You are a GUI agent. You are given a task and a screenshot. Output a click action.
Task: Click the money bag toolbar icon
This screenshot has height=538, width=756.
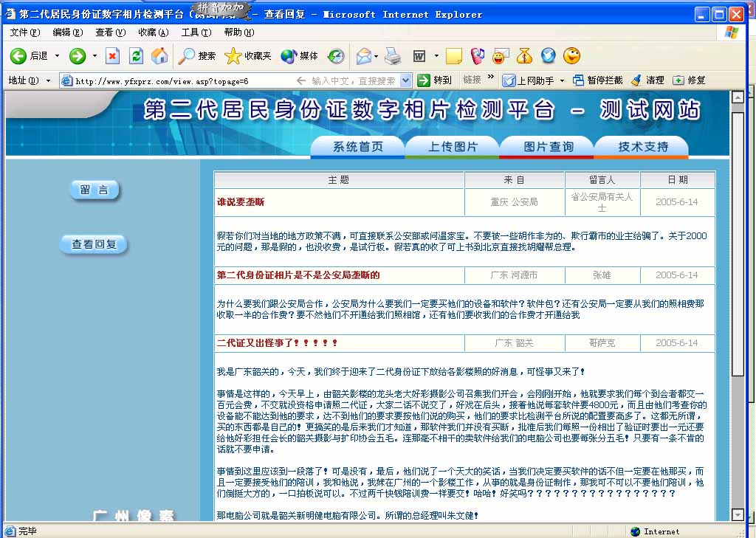pyautogui.click(x=525, y=56)
